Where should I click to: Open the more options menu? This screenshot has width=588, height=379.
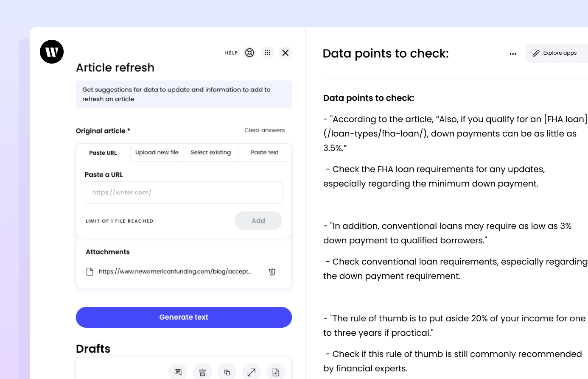click(x=513, y=54)
